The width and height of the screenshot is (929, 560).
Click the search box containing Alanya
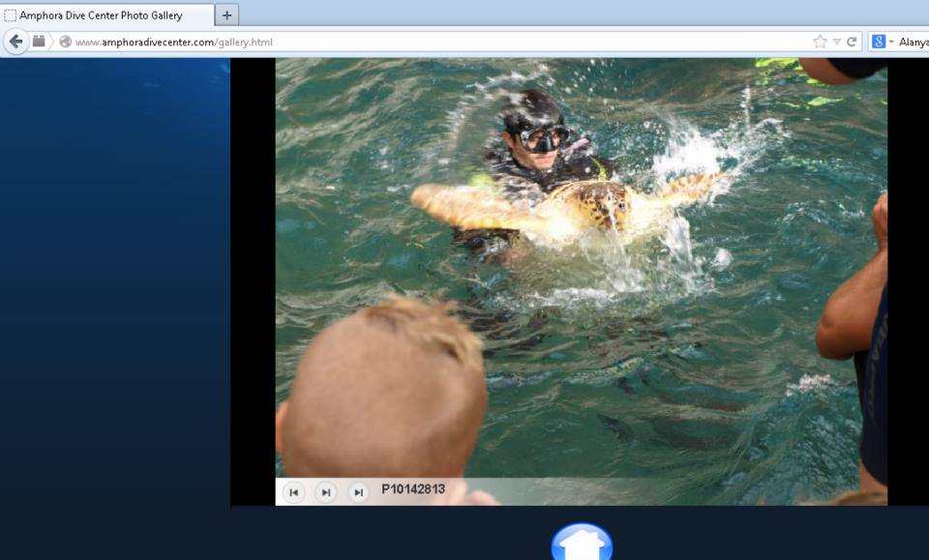point(914,42)
